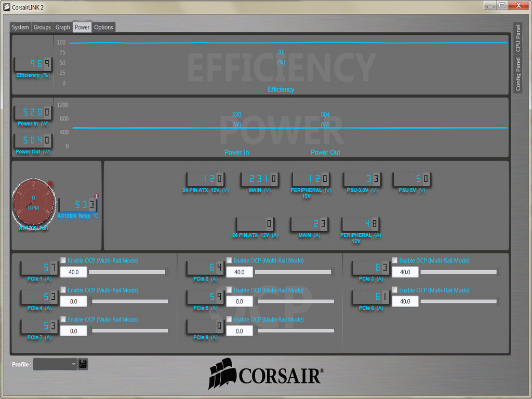532x399 pixels.
Task: Minimize the CorsairLINK 2 window
Action: [x=490, y=5]
